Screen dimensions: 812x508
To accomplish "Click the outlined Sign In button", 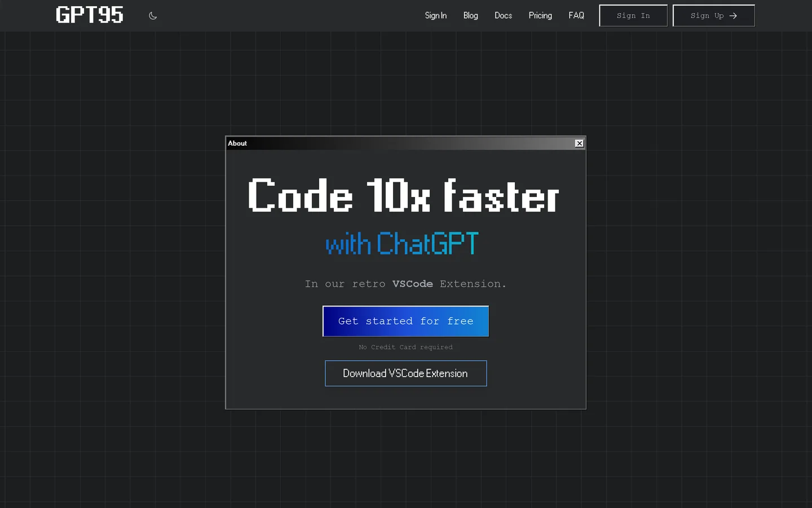I will pos(633,16).
